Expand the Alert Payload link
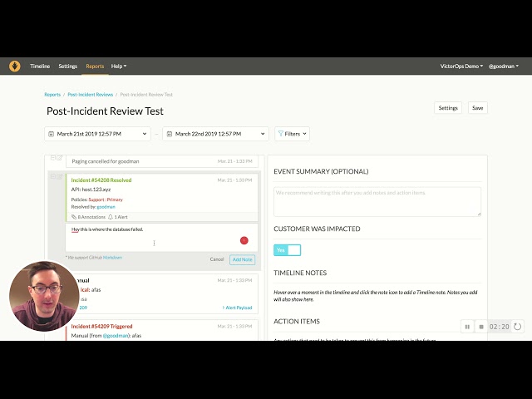The height and width of the screenshot is (399, 532). click(x=237, y=308)
